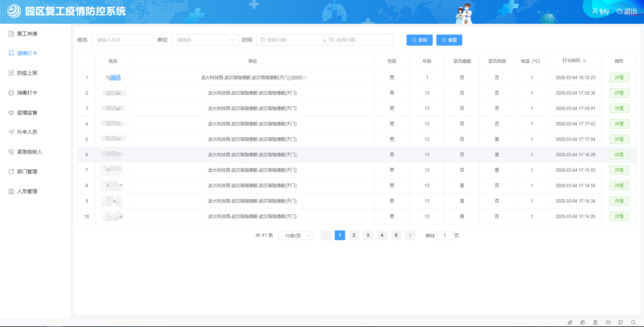This screenshot has width=644, height=327.
Task: Navigate to 人员管理 menu item
Action: (11, 191)
